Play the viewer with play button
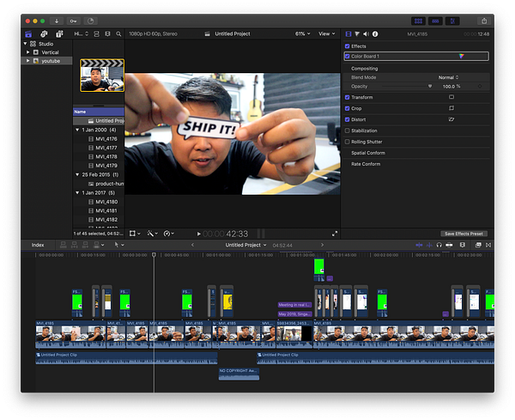This screenshot has width=515, height=420. click(x=199, y=234)
